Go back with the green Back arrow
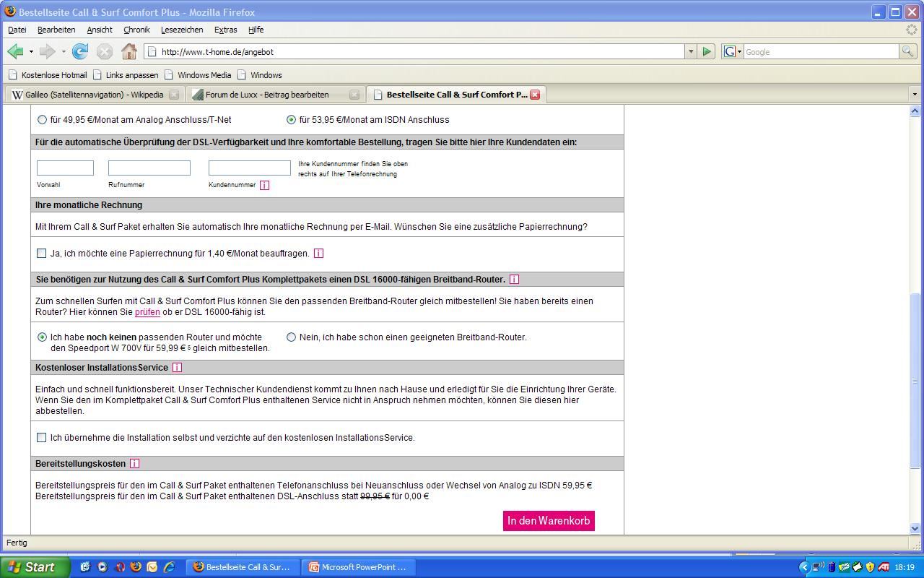Image resolution: width=924 pixels, height=578 pixels. tap(14, 51)
